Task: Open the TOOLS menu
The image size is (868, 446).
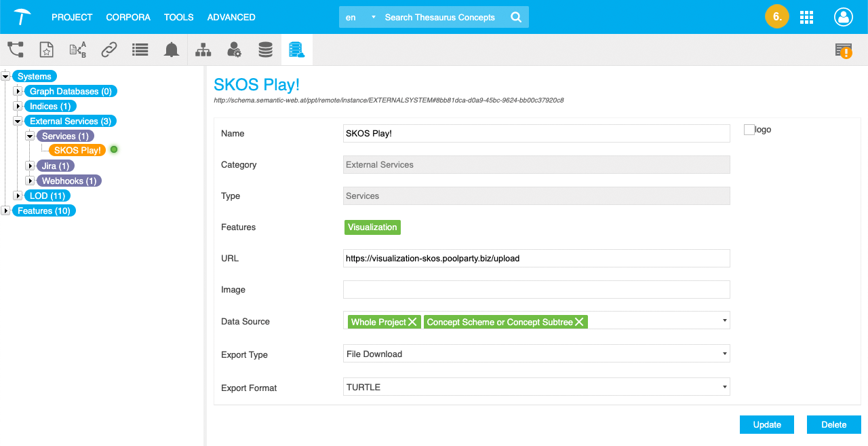Action: 178,17
